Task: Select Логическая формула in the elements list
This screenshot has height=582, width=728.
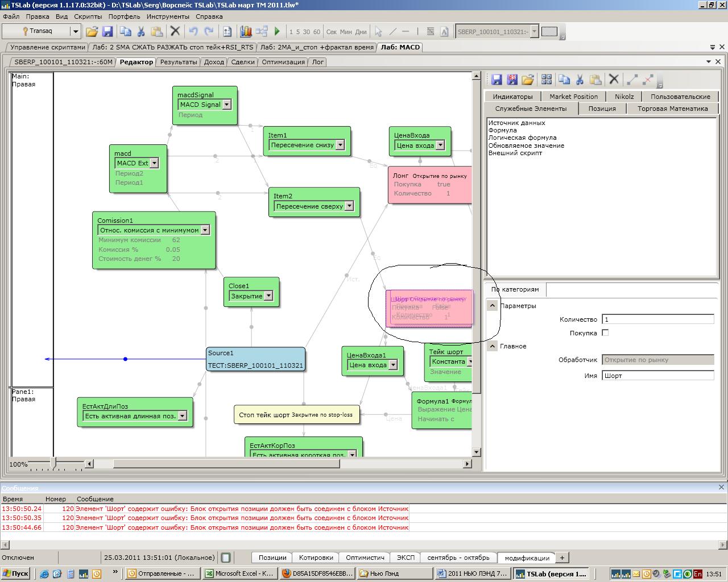Action: point(522,138)
